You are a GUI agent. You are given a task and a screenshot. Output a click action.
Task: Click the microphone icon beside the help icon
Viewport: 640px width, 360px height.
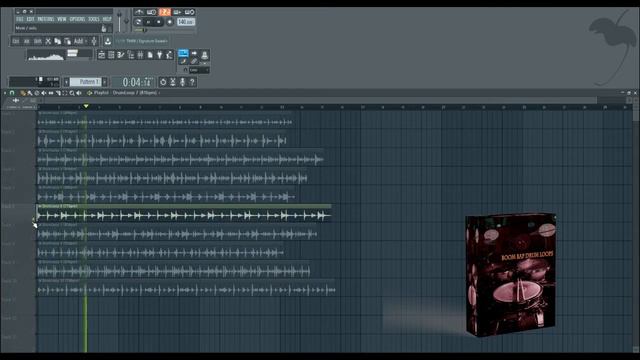point(182,82)
